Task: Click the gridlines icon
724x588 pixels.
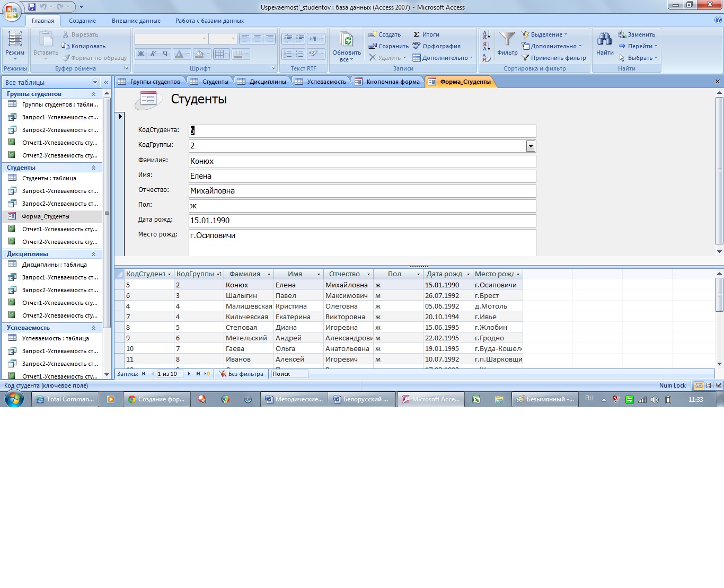Action: pyautogui.click(x=219, y=54)
